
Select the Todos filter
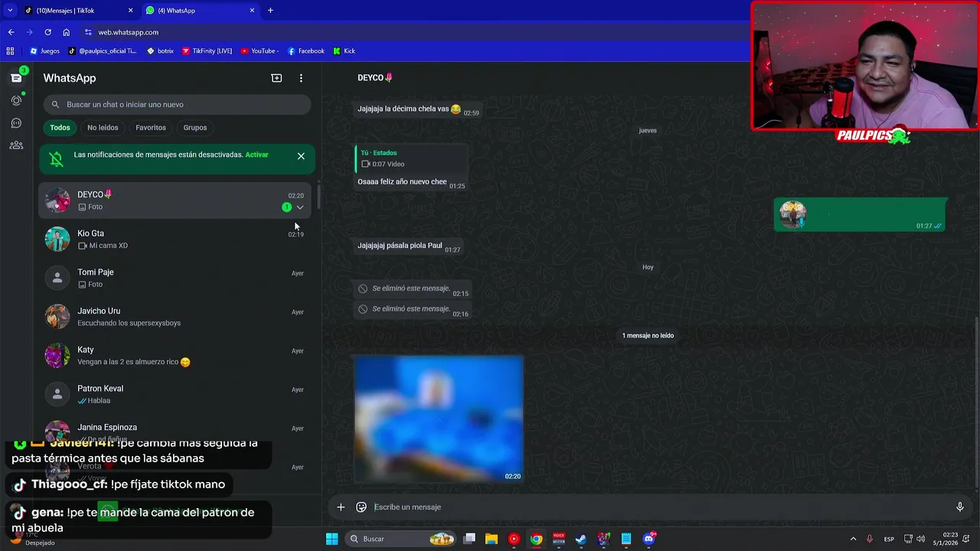(60, 128)
